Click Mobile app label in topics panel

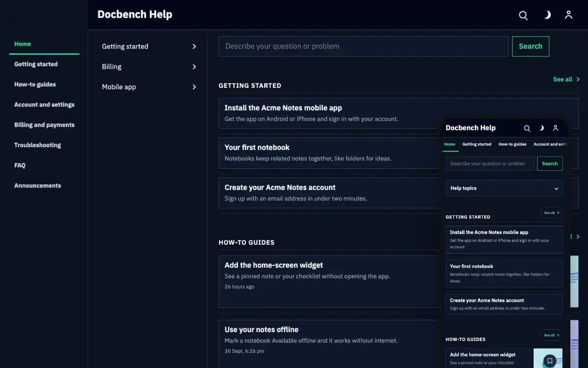click(119, 87)
